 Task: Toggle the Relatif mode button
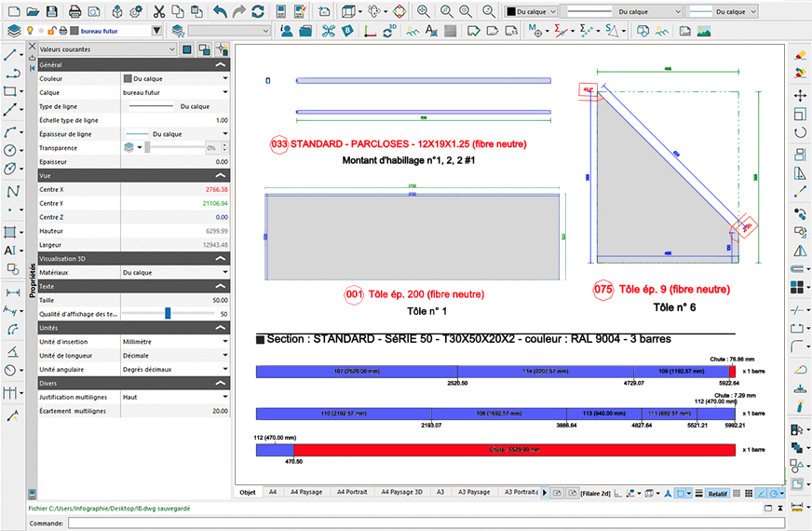(x=717, y=492)
